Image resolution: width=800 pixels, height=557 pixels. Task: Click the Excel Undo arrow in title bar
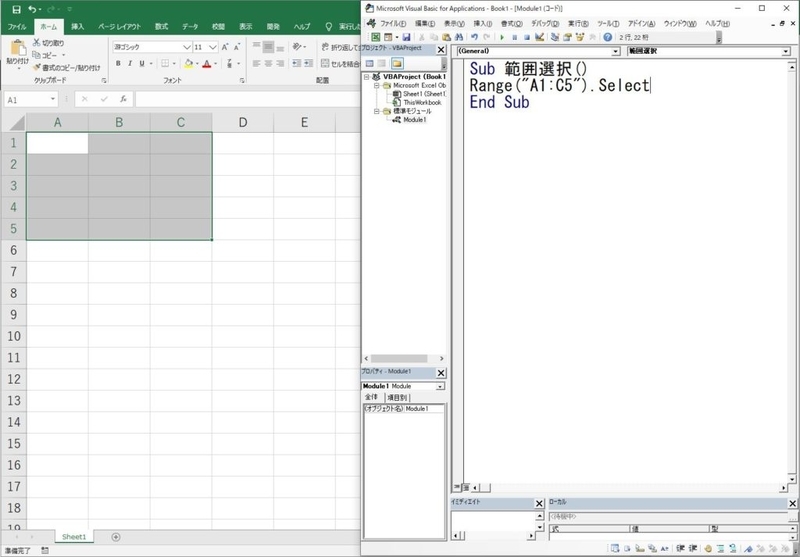pos(32,9)
